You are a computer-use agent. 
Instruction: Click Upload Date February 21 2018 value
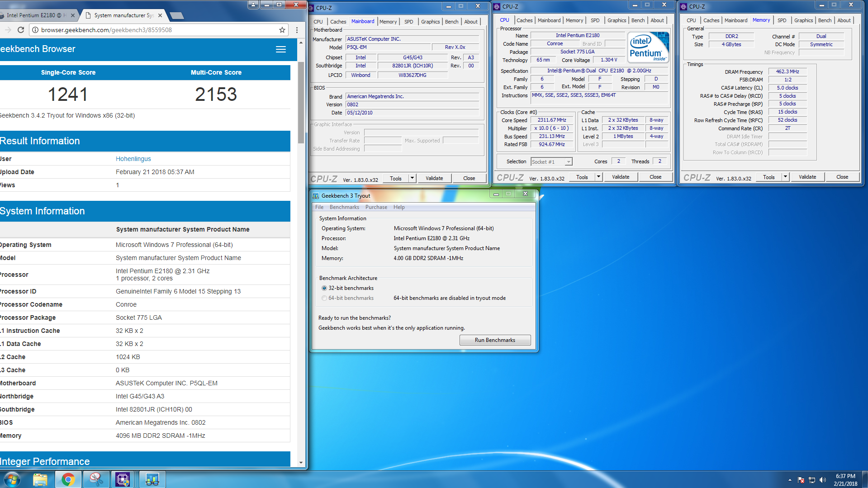[x=155, y=172]
